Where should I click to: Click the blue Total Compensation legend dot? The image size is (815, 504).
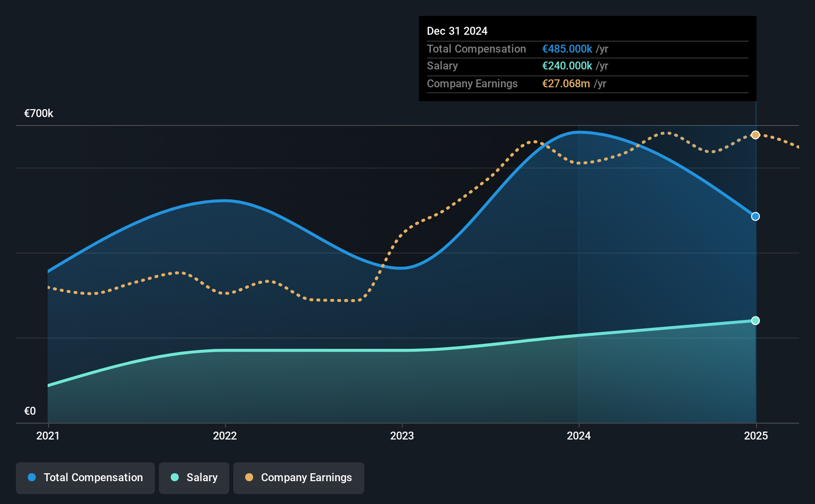[x=32, y=477]
